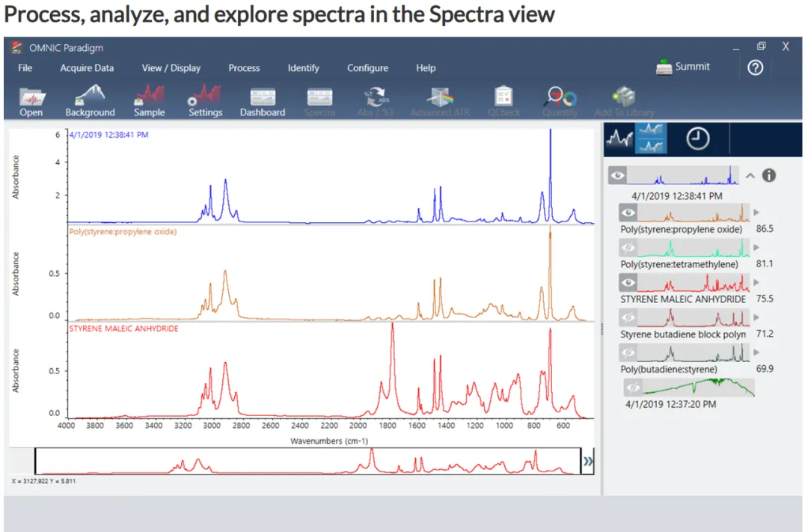The image size is (808, 532).
Task: Expand arrow beside Poly(styrene:propylene oxide)
Action: click(756, 213)
